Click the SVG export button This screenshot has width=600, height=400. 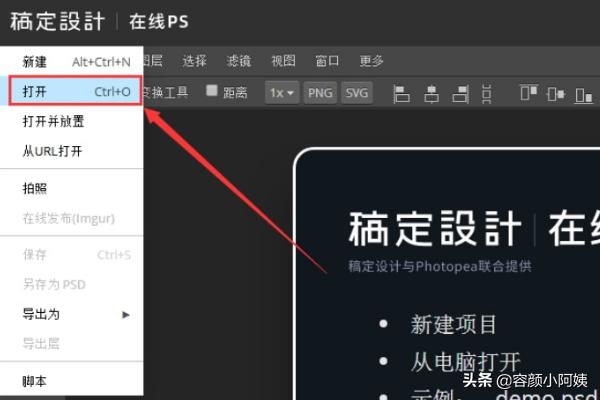coord(357,93)
